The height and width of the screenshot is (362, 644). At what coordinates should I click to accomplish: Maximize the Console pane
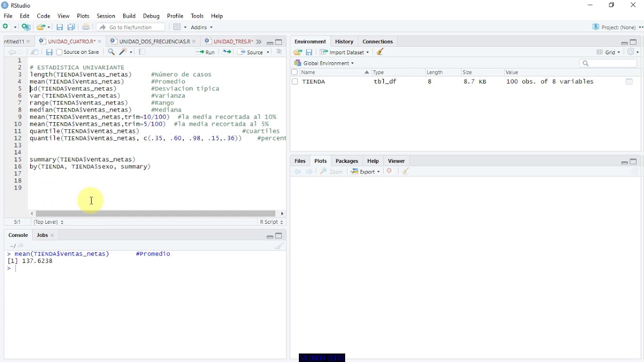pos(279,235)
